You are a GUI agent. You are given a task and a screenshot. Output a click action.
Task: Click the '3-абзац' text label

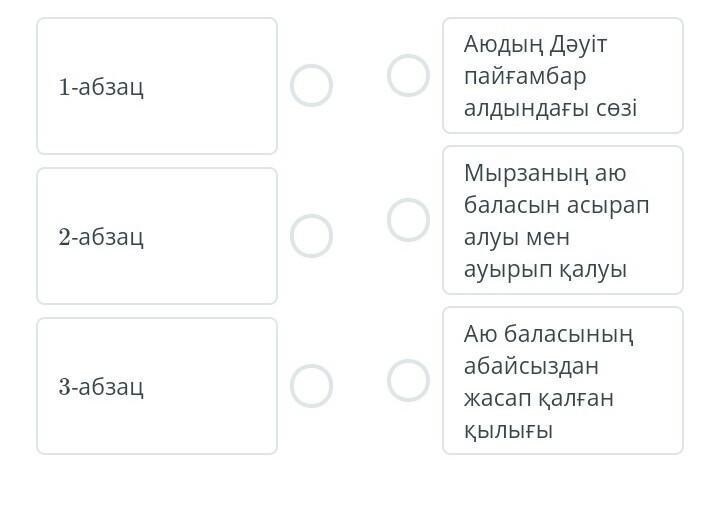(x=101, y=387)
